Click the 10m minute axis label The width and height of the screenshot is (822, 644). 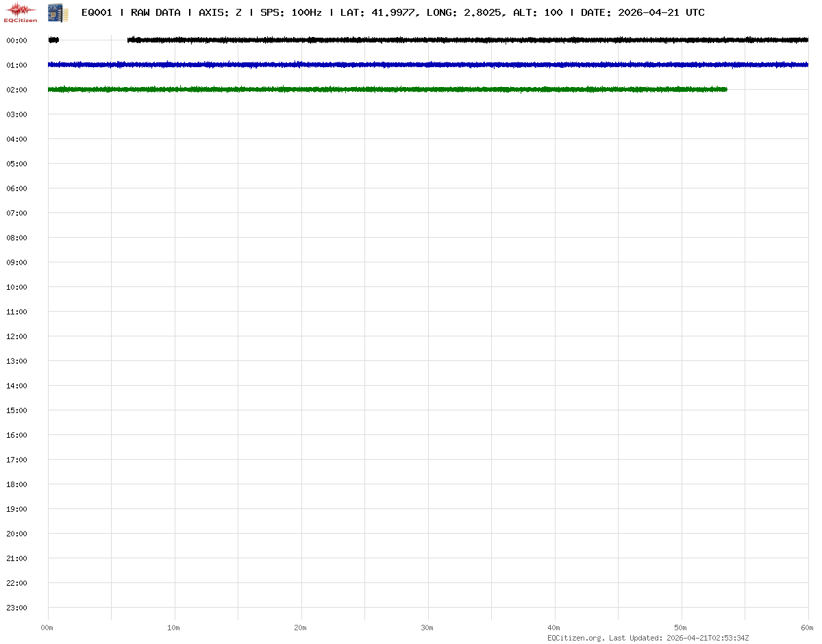[x=174, y=628]
